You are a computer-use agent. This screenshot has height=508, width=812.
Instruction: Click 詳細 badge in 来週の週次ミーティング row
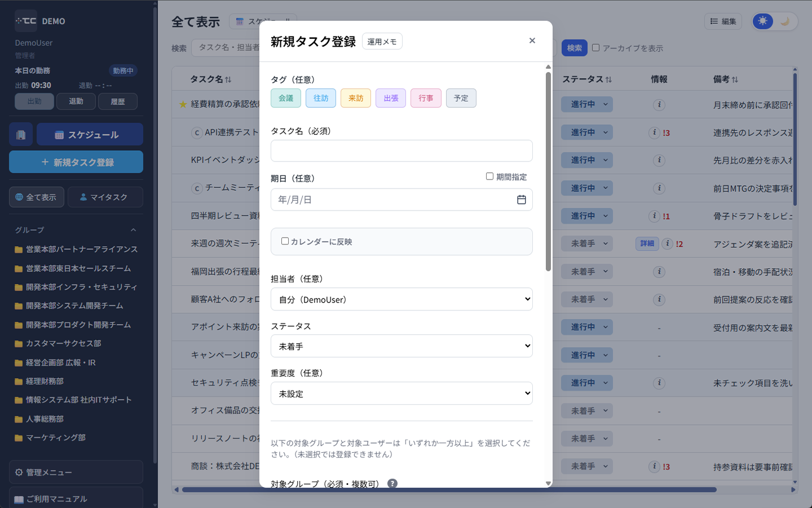point(647,243)
